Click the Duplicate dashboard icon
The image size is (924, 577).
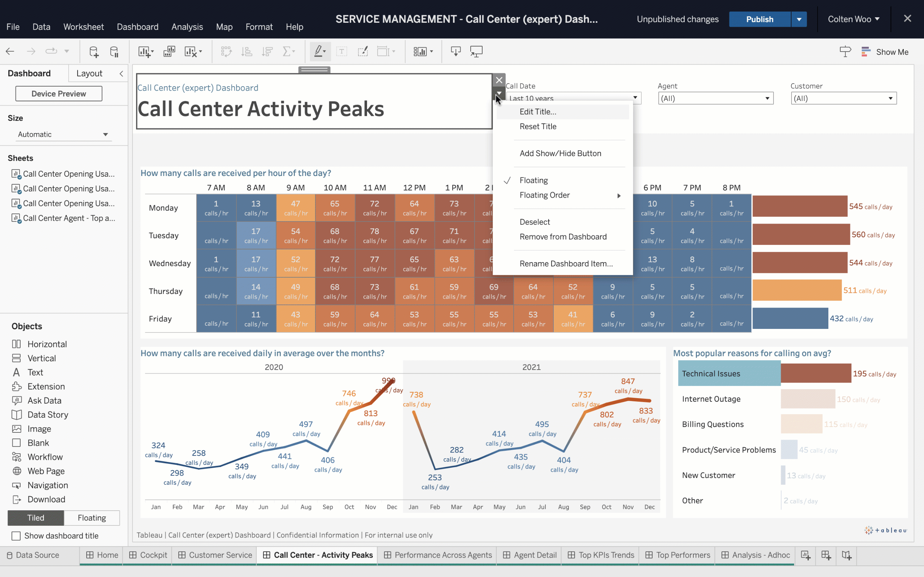[x=169, y=51]
